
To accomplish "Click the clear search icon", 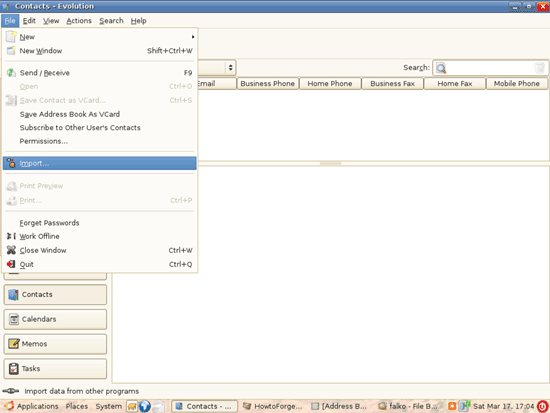I will pyautogui.click(x=539, y=68).
